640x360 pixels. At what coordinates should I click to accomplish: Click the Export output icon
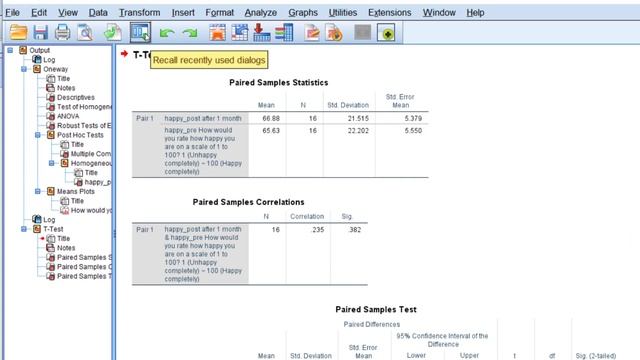113,32
